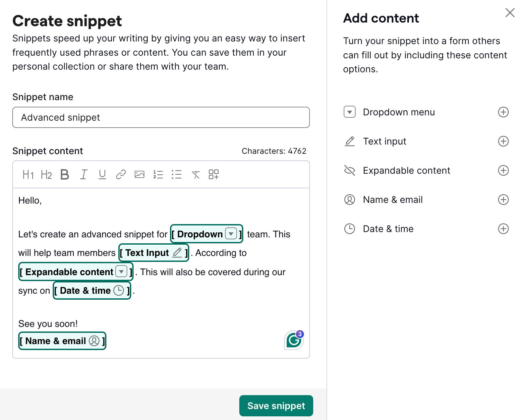Viewport: 522px width, 420px height.
Task: Edit the Snippet name field
Action: [161, 117]
